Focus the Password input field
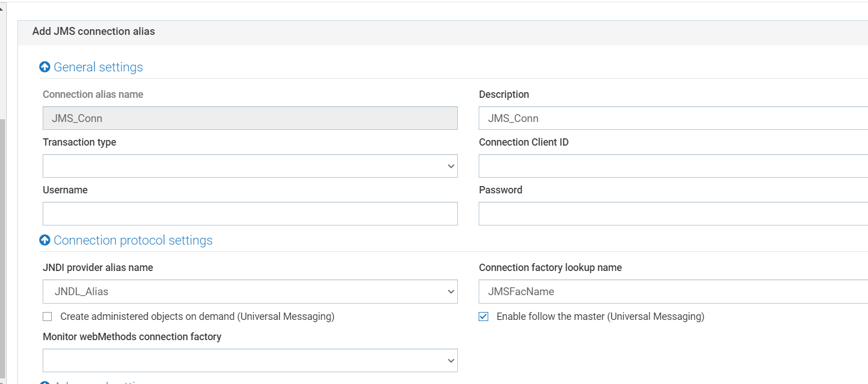The height and width of the screenshot is (384, 868). point(672,214)
